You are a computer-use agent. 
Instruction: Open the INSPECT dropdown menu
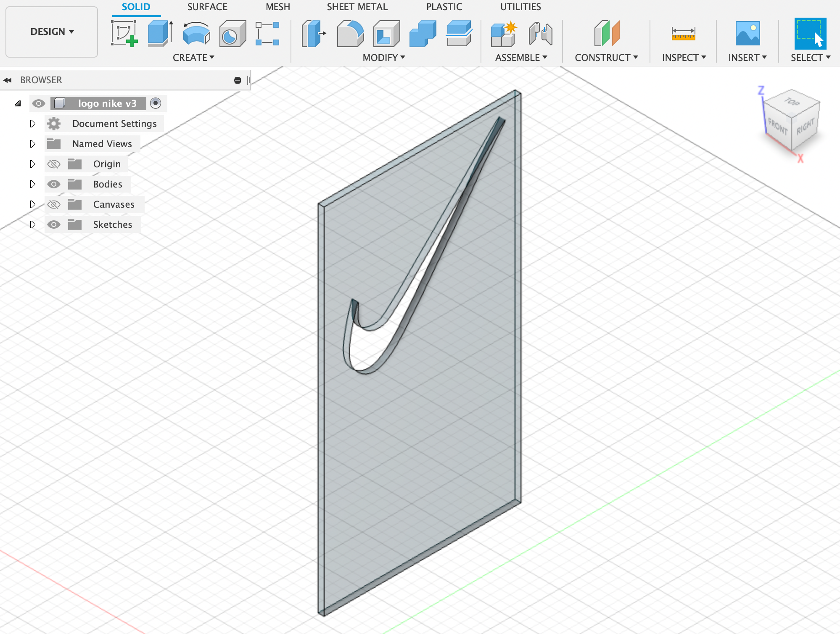pyautogui.click(x=684, y=58)
